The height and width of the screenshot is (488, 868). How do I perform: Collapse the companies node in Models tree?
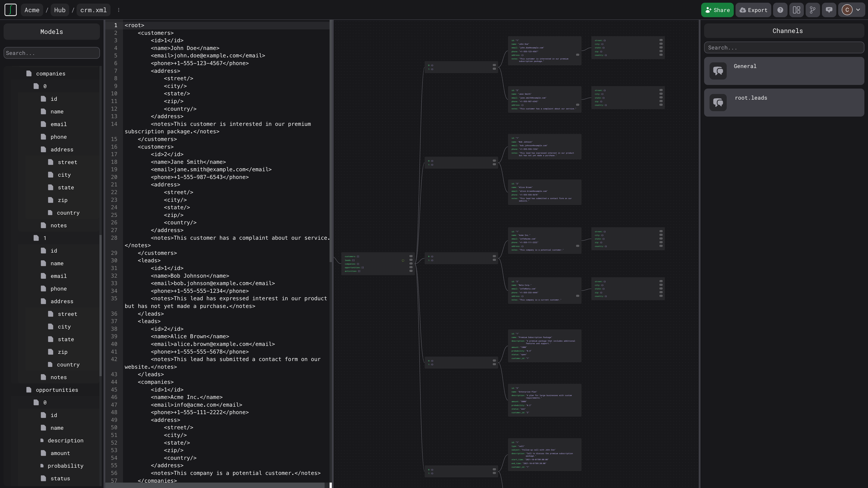point(51,74)
